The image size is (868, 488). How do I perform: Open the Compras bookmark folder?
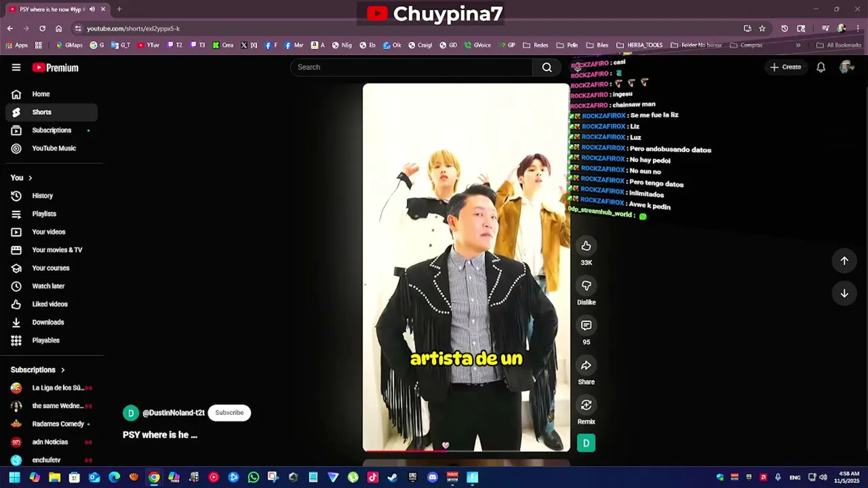pyautogui.click(x=746, y=45)
